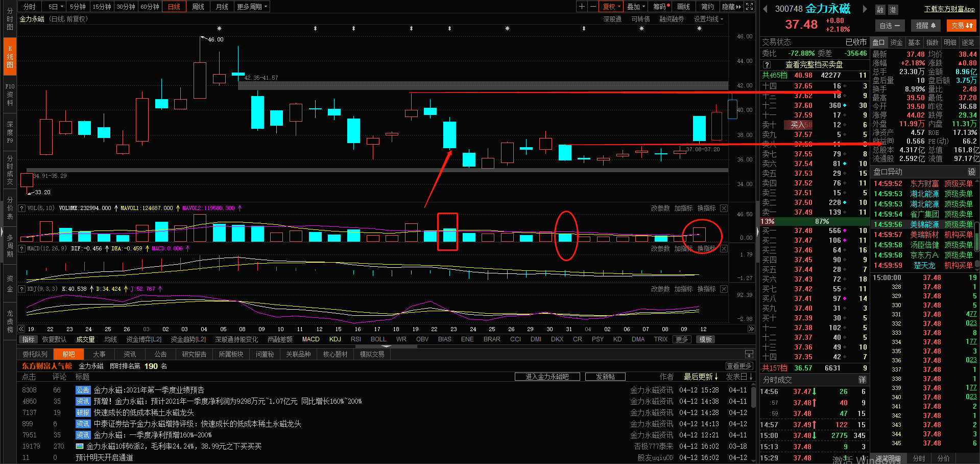Open 设置均线 moving average settings dropdown

pos(708,19)
